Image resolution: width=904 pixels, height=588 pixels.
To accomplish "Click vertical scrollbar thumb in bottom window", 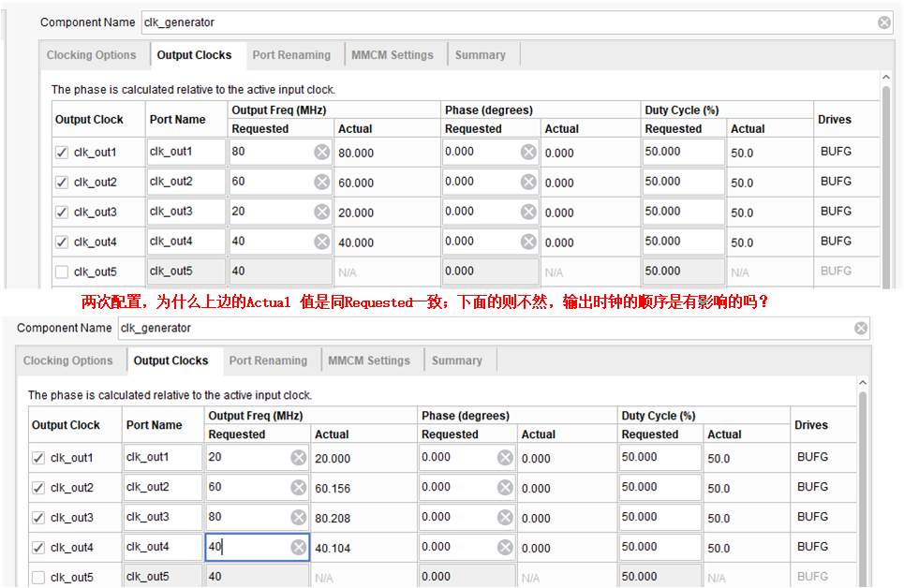I will click(863, 489).
